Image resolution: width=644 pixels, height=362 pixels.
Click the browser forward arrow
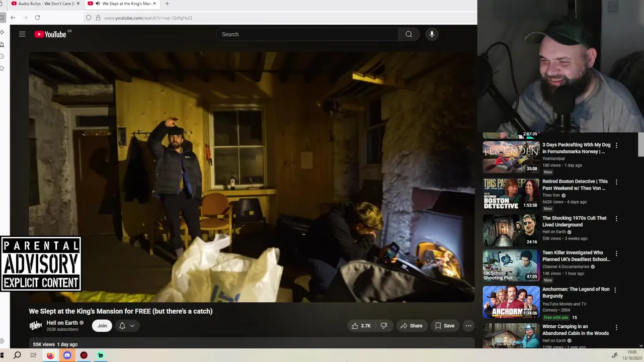(x=25, y=18)
